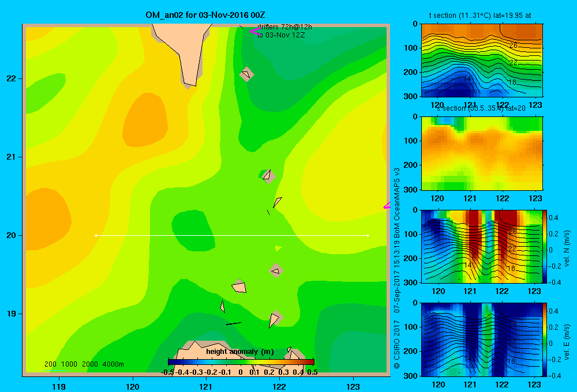Viewport: 577px width, 392px height.
Task: Click latitude label 22 on the main map axis
Action: click(11, 79)
